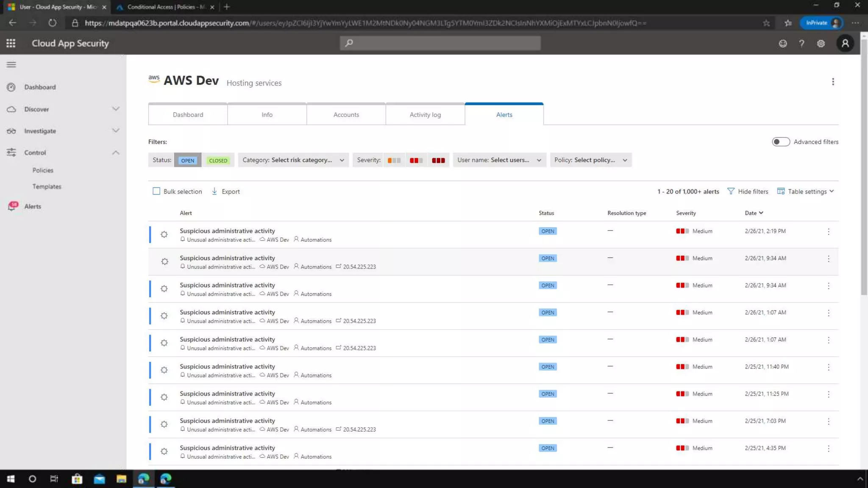Switch to the Activity log tab
Screen dimensions: 868x488
click(x=425, y=114)
